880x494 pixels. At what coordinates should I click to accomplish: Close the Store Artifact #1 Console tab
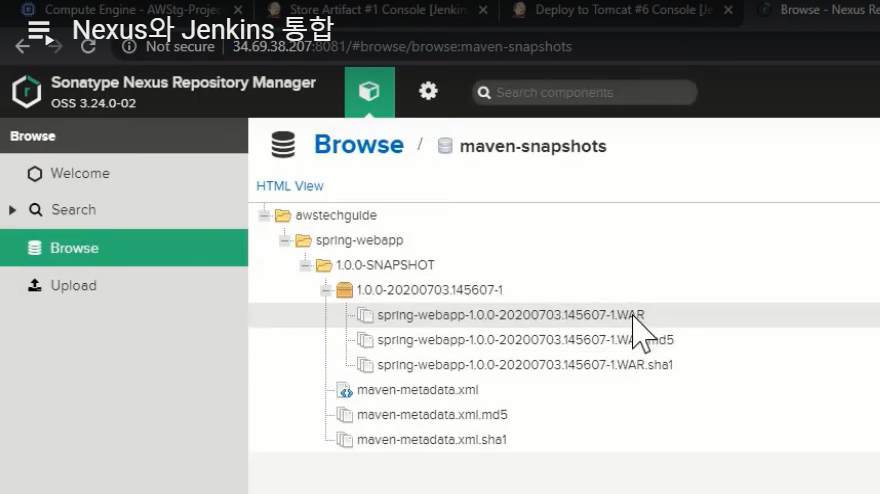[483, 10]
